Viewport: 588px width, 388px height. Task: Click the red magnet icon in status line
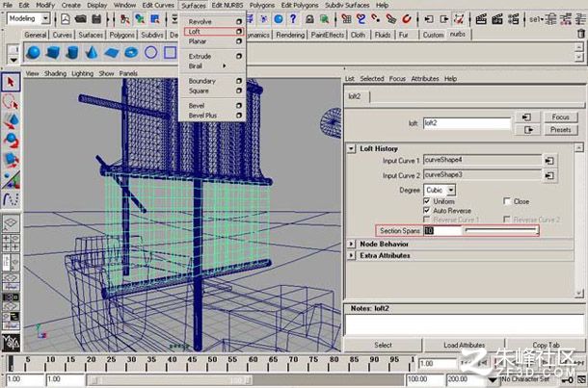(407, 18)
